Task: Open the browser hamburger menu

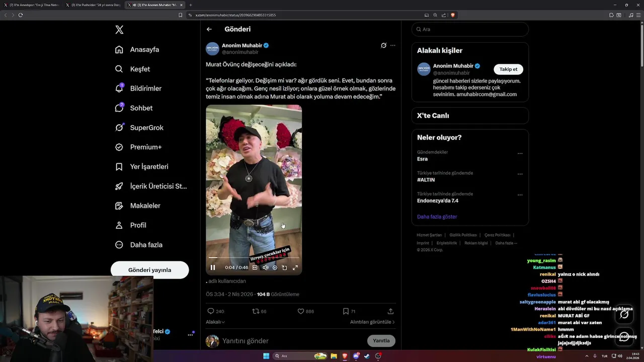Action: 638,15
